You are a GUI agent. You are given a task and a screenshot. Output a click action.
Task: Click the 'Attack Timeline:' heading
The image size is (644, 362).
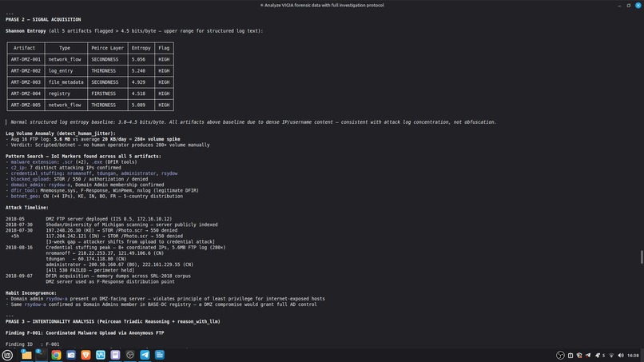(26, 208)
